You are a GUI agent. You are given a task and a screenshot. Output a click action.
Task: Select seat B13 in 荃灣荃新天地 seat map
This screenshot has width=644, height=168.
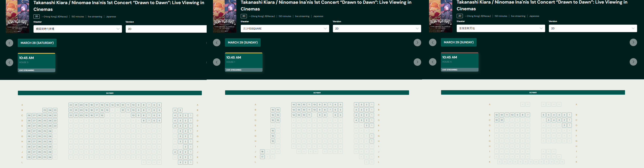coord(497,115)
